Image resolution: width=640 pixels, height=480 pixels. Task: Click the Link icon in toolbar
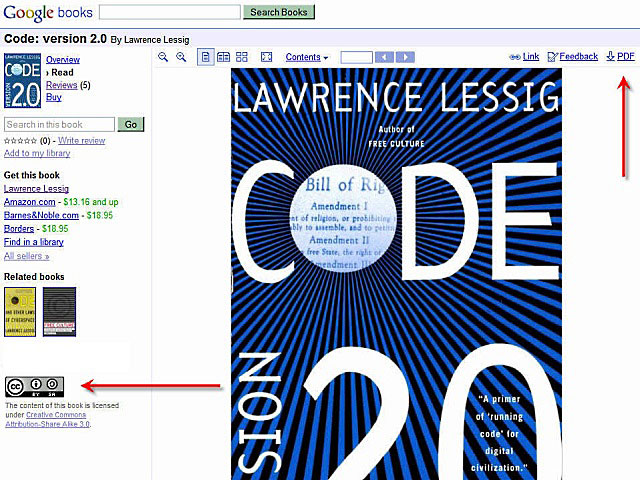(x=524, y=57)
